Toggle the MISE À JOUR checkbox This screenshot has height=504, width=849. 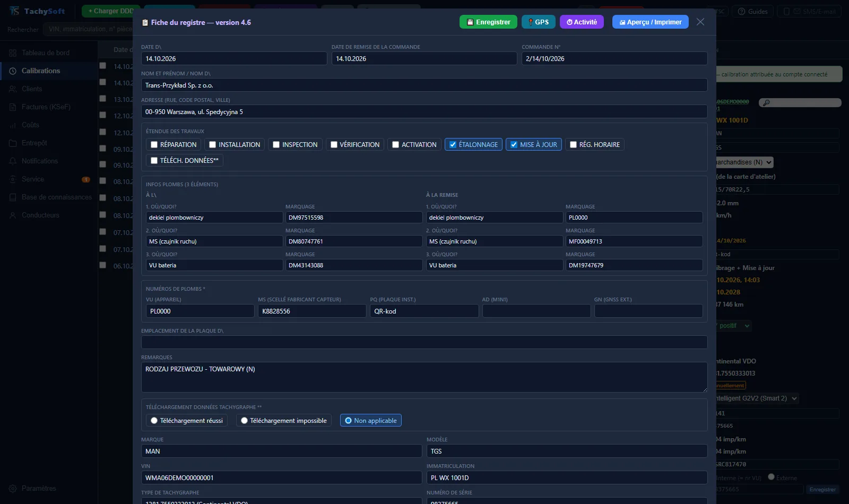(514, 145)
